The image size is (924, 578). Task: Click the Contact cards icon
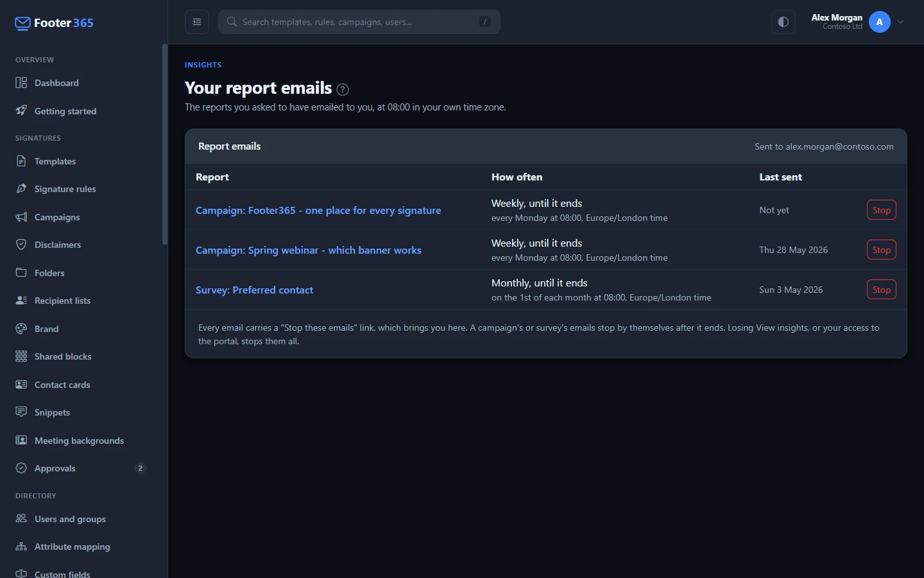tap(21, 385)
